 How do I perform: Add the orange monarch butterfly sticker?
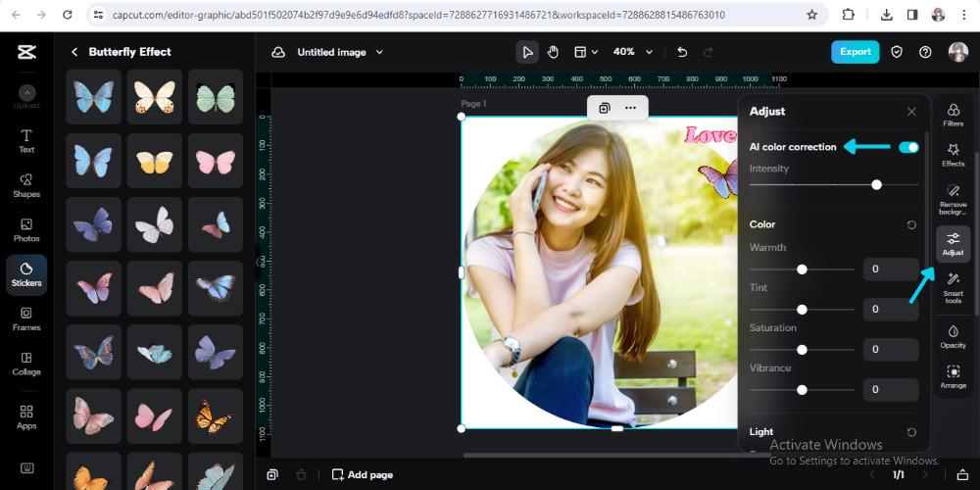coord(216,416)
